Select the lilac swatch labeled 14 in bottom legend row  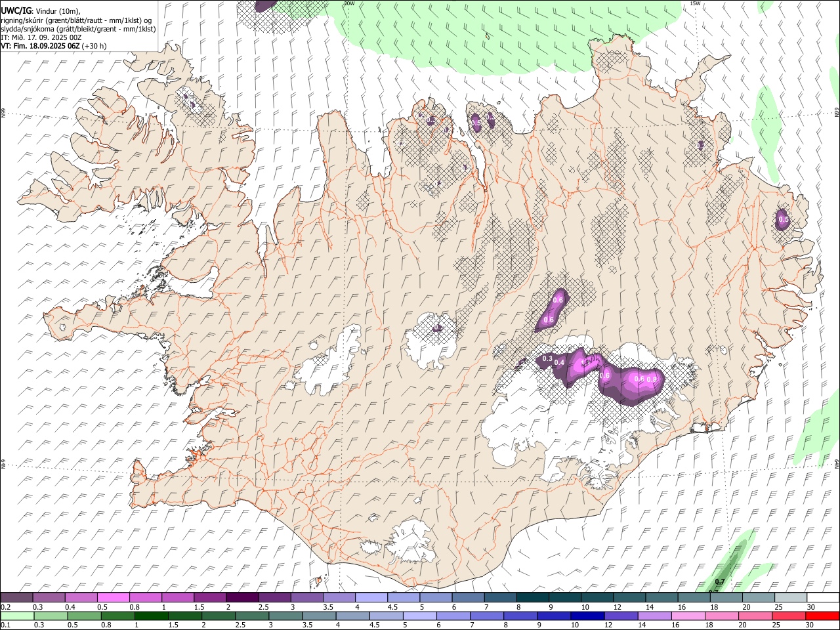654,616
